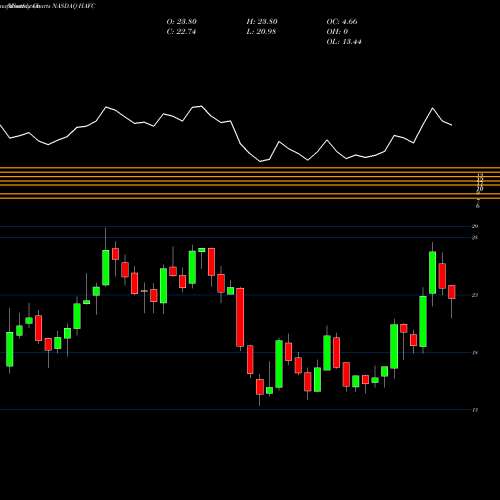500x500 pixels.
Task: Click the tallest red candle in mid-chart
Action: click(240, 317)
